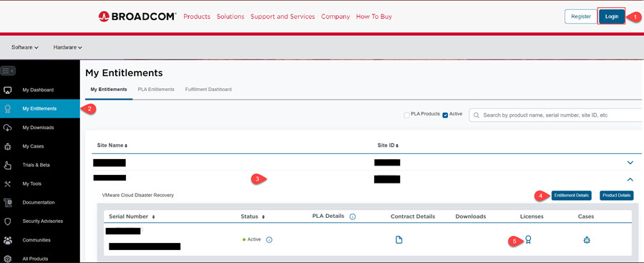Open Trials & Beta link in sidebar

coord(36,165)
